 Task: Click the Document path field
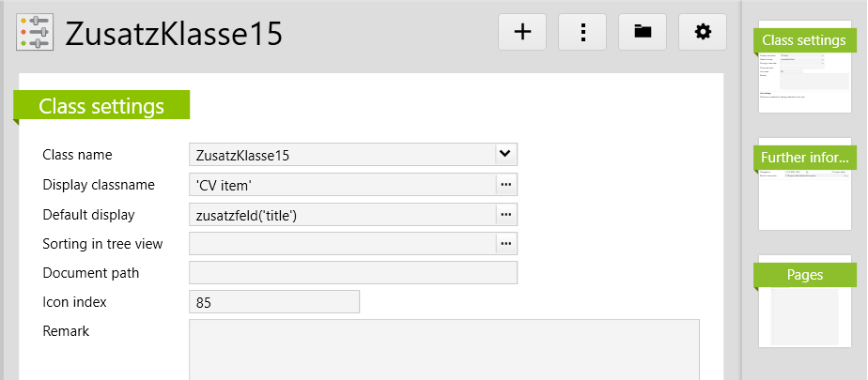(x=353, y=273)
